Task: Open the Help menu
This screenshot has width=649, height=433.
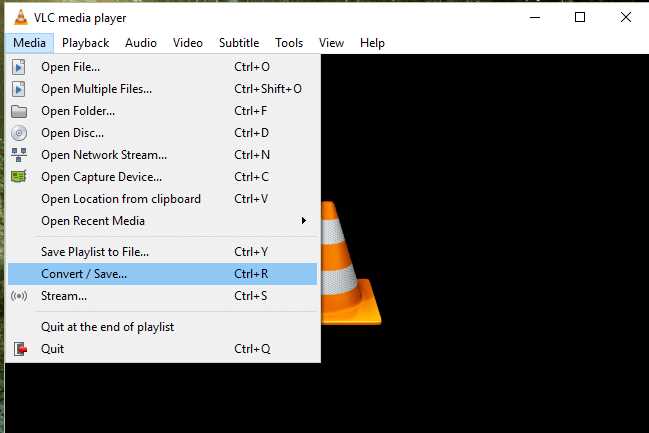Action: (x=372, y=43)
